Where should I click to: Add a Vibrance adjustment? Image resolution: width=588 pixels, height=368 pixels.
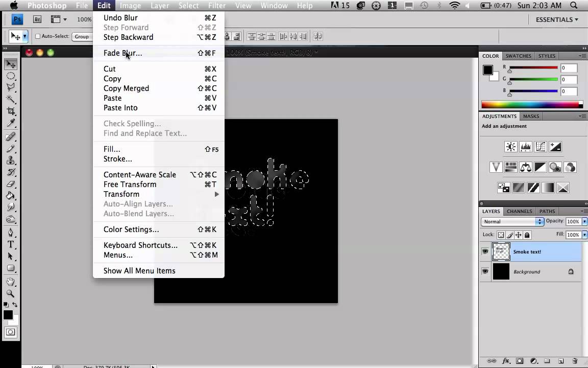pos(496,167)
